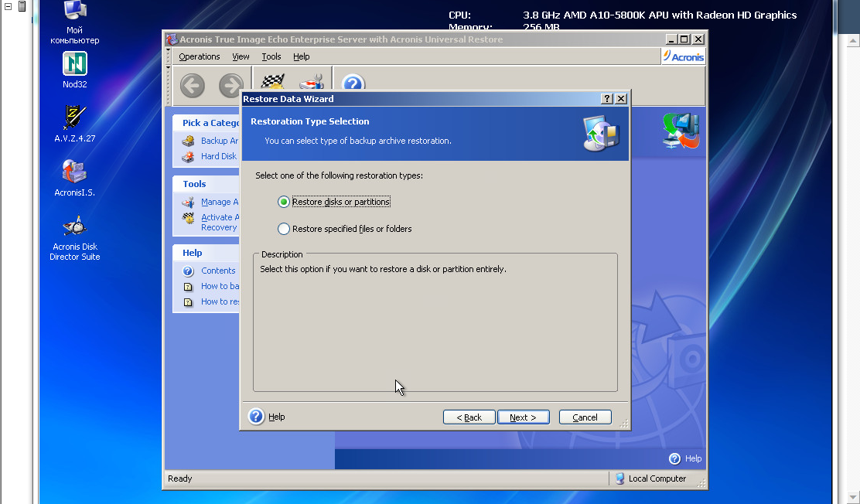This screenshot has width=860, height=504.
Task: Click Help icon at main window bottom-right
Action: click(674, 459)
